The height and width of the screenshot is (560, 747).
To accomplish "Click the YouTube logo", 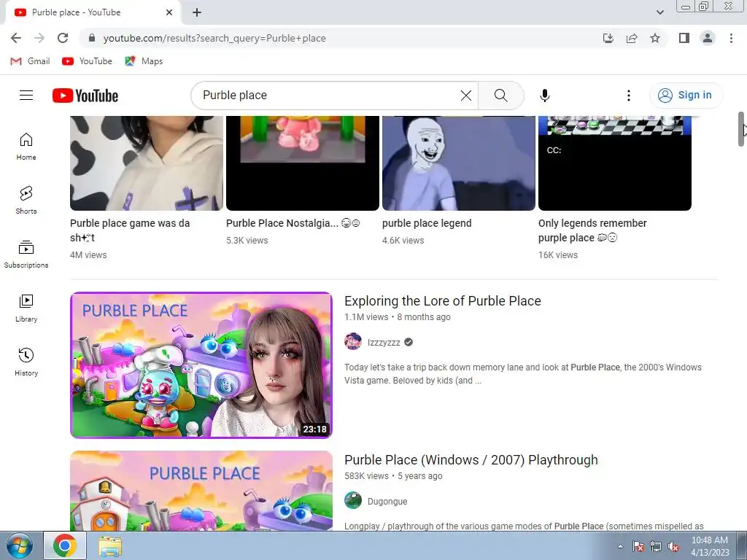I will coord(85,96).
